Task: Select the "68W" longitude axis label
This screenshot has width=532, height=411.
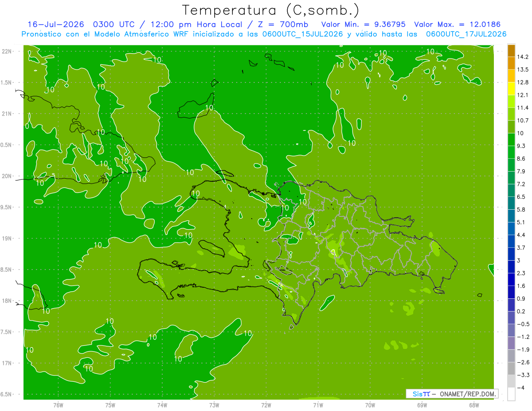Action: pos(474,405)
